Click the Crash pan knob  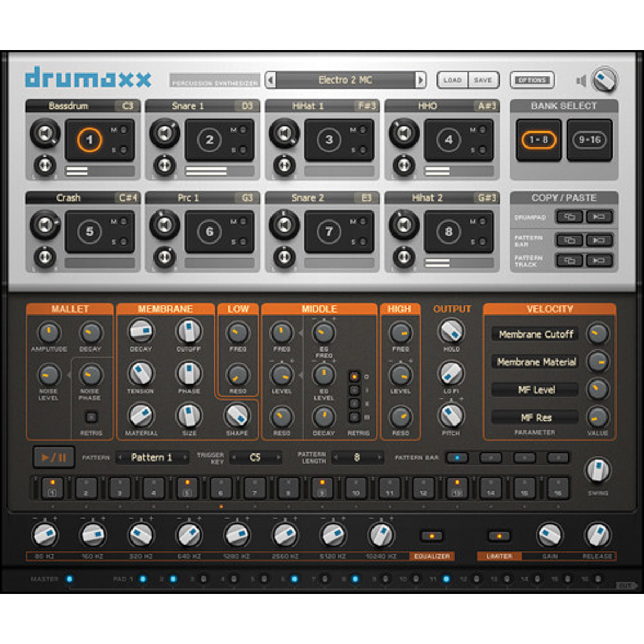pyautogui.click(x=45, y=257)
